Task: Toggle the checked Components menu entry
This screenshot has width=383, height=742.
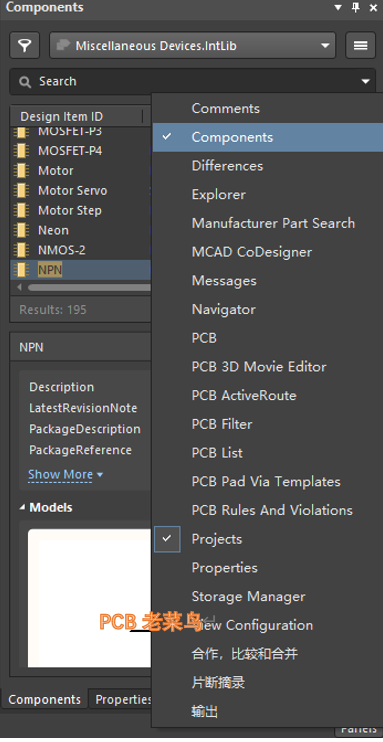Action: click(267, 137)
